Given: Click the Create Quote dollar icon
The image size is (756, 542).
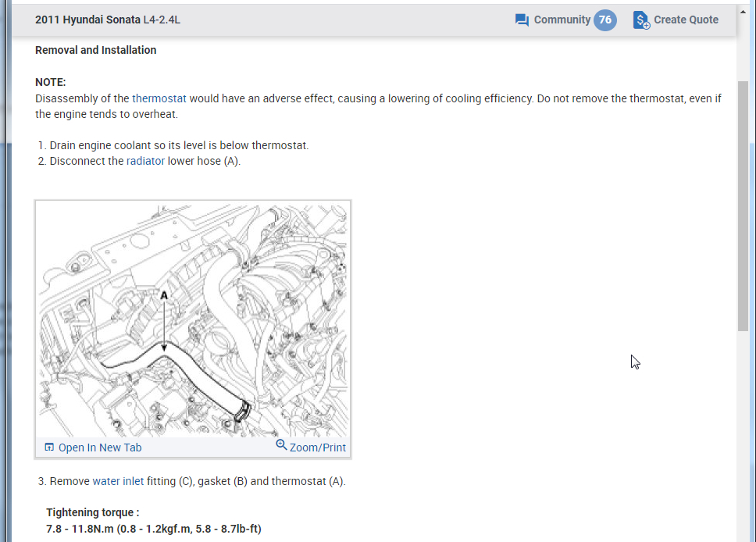Looking at the screenshot, I should pyautogui.click(x=640, y=20).
